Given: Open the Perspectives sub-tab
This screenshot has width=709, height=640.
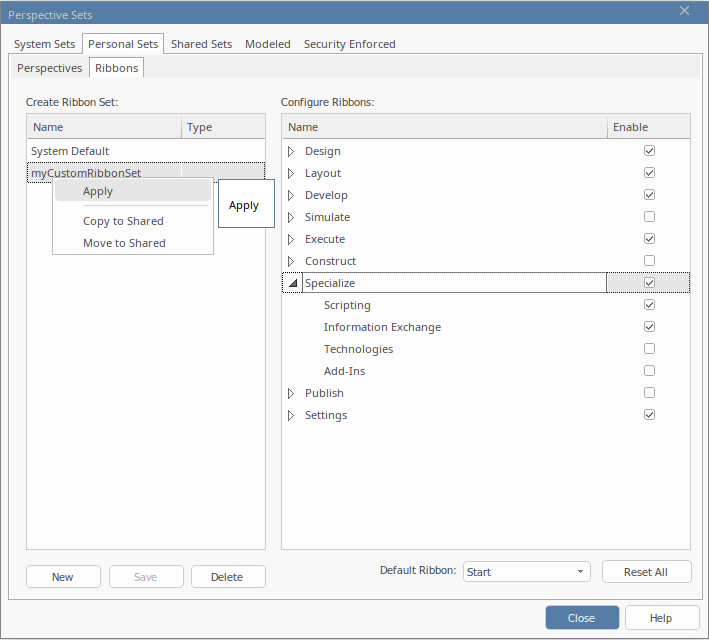Looking at the screenshot, I should click(50, 68).
